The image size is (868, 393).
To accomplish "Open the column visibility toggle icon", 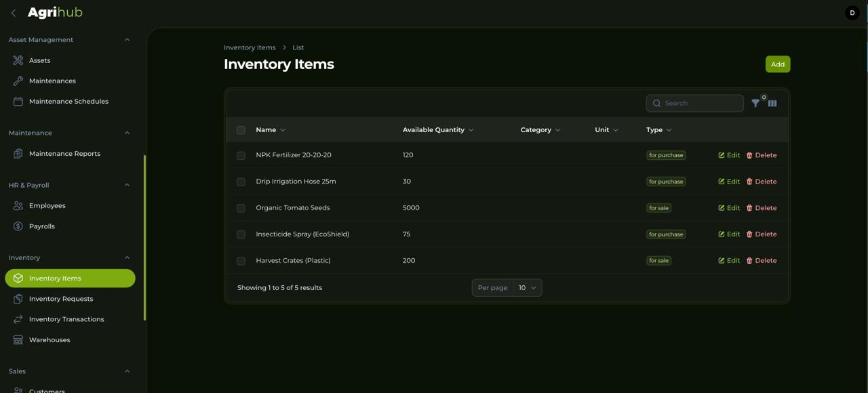I will click(x=772, y=104).
